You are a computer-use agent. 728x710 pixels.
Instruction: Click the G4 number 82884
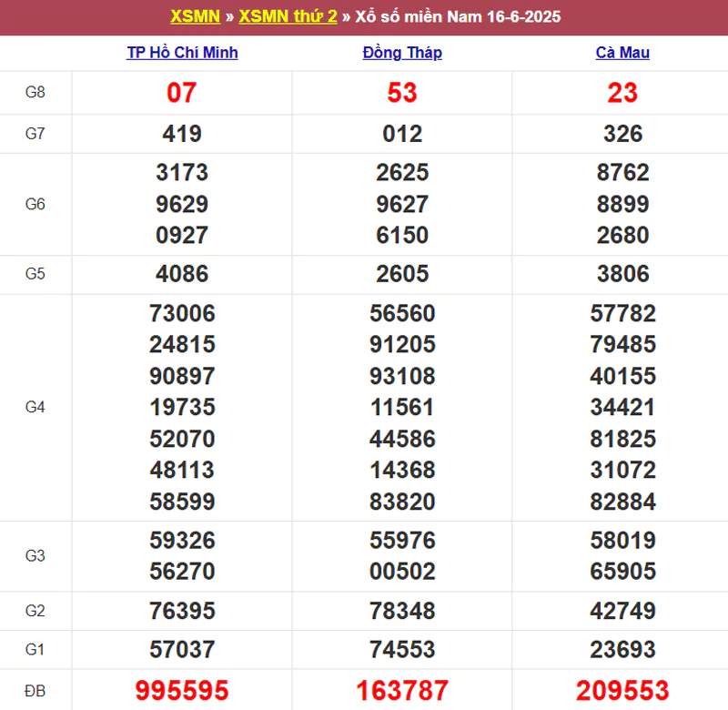point(622,502)
